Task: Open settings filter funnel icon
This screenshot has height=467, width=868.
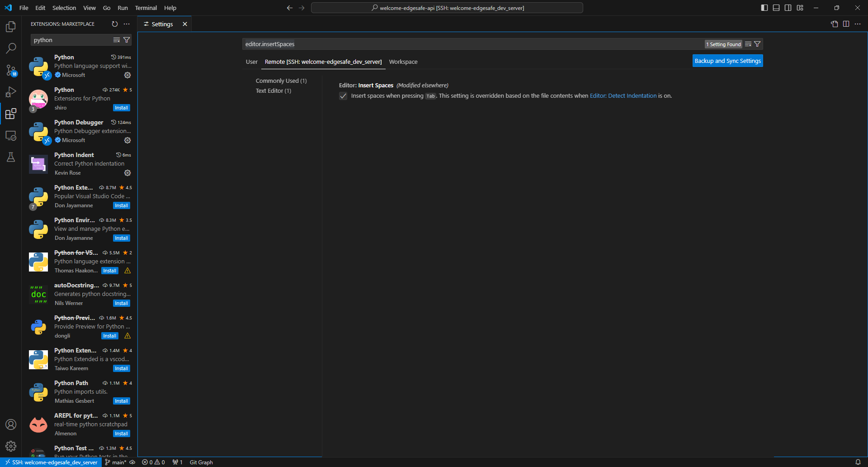Action: tap(757, 44)
